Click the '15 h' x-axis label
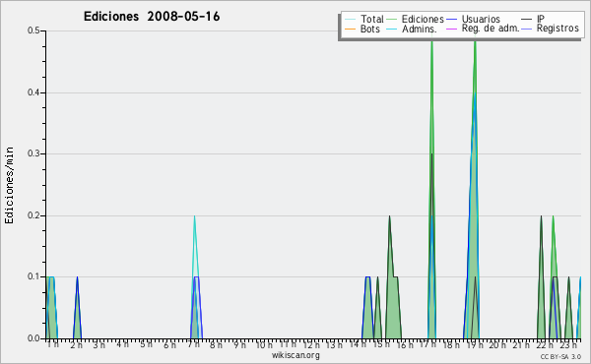 (381, 344)
